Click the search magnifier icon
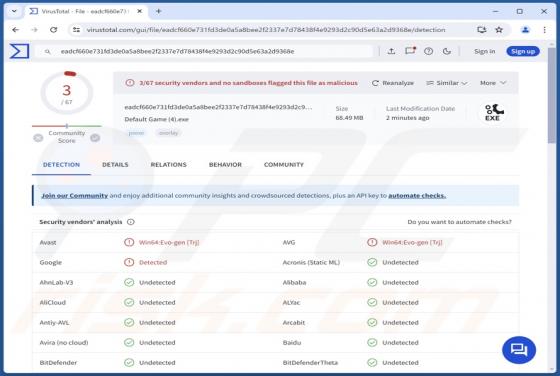The height and width of the screenshot is (376, 560). [x=48, y=52]
